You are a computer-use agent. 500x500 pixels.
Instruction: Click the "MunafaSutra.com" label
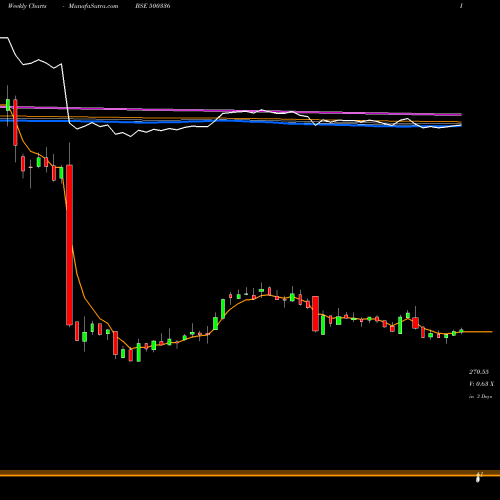[93, 6]
